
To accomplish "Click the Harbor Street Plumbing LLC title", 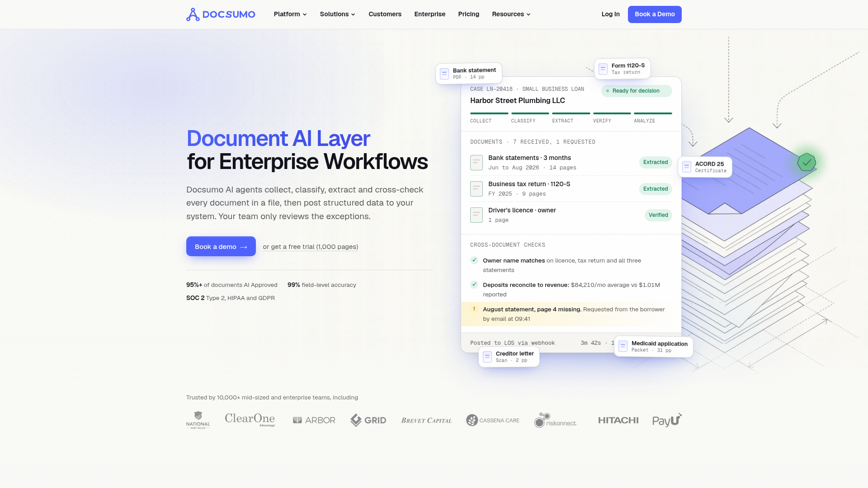I will coord(518,100).
